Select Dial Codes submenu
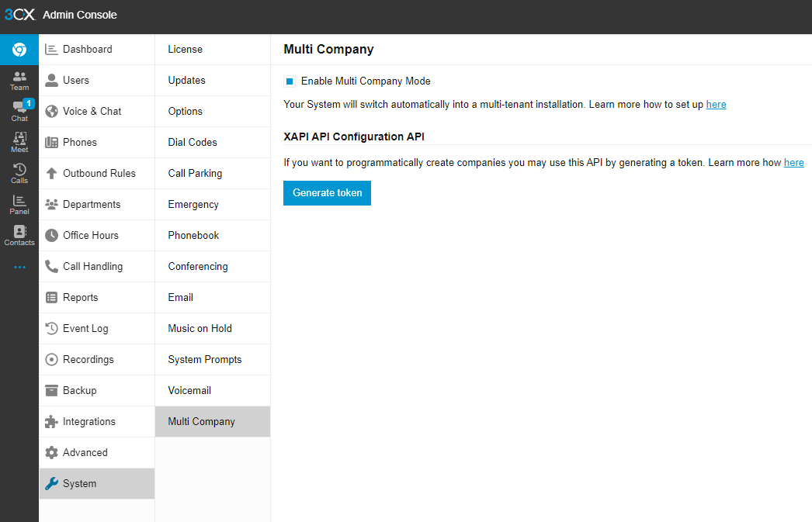 [x=213, y=142]
